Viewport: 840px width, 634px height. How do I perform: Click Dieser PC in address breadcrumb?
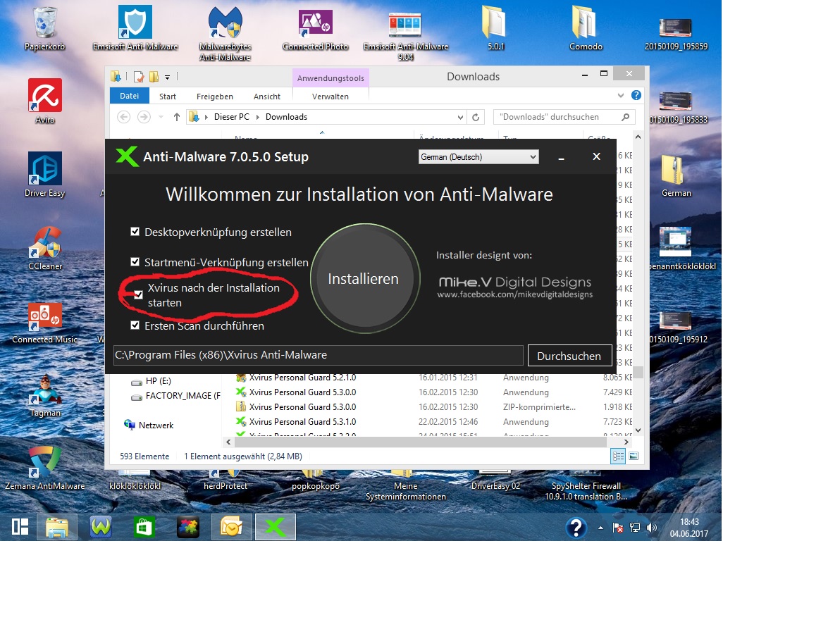coord(231,117)
